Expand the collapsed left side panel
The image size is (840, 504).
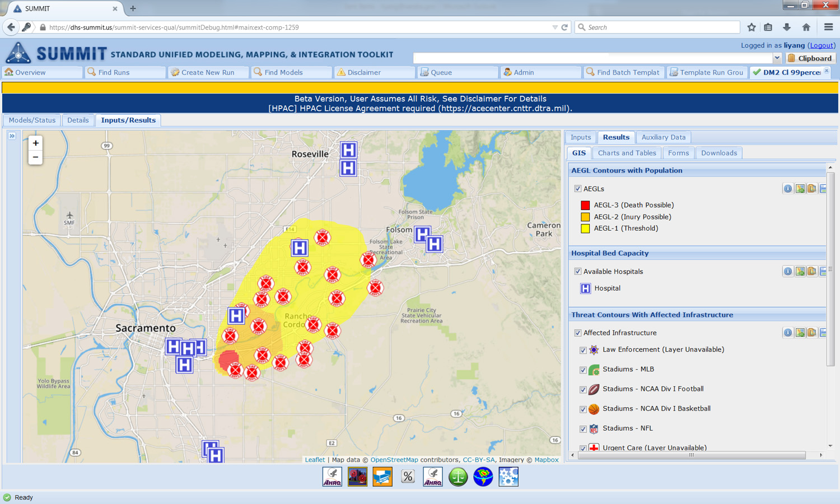point(12,136)
